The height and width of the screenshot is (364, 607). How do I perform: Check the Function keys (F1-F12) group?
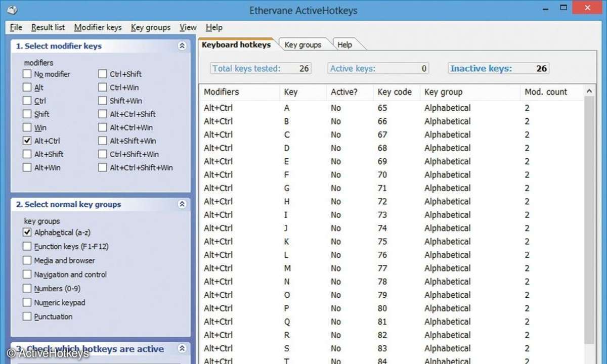(27, 247)
